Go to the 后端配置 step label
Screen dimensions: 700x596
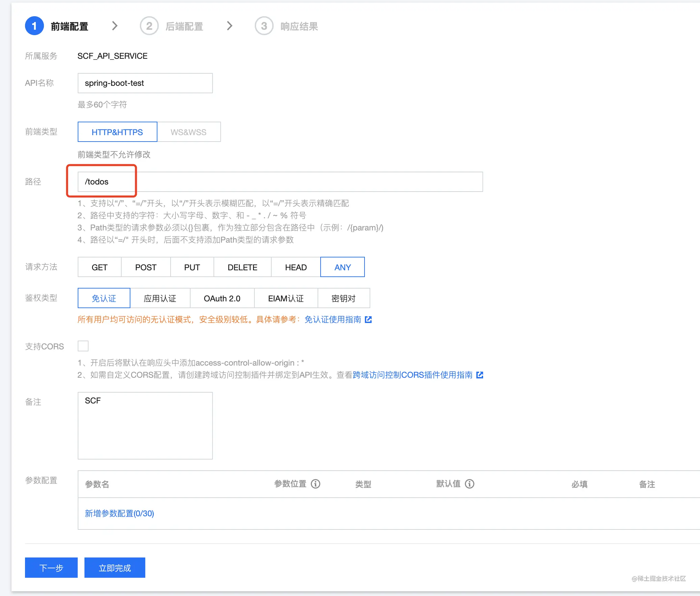[184, 26]
